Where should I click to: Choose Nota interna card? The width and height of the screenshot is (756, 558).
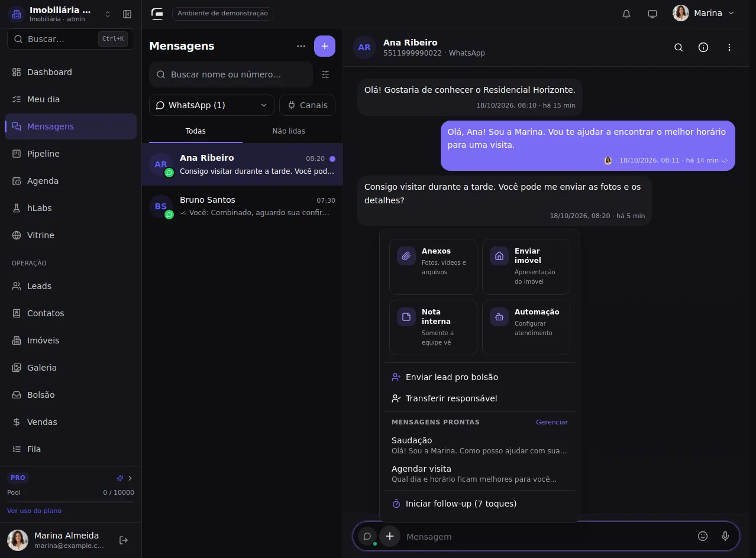click(x=433, y=327)
